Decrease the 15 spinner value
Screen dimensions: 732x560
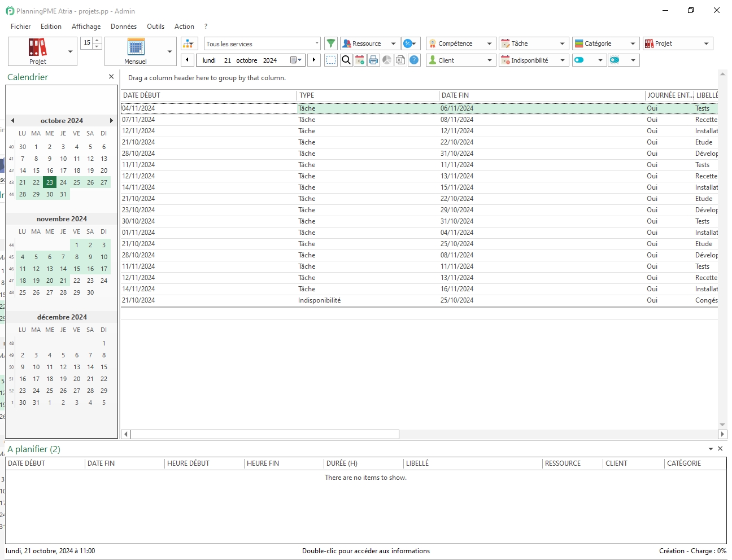point(97,46)
